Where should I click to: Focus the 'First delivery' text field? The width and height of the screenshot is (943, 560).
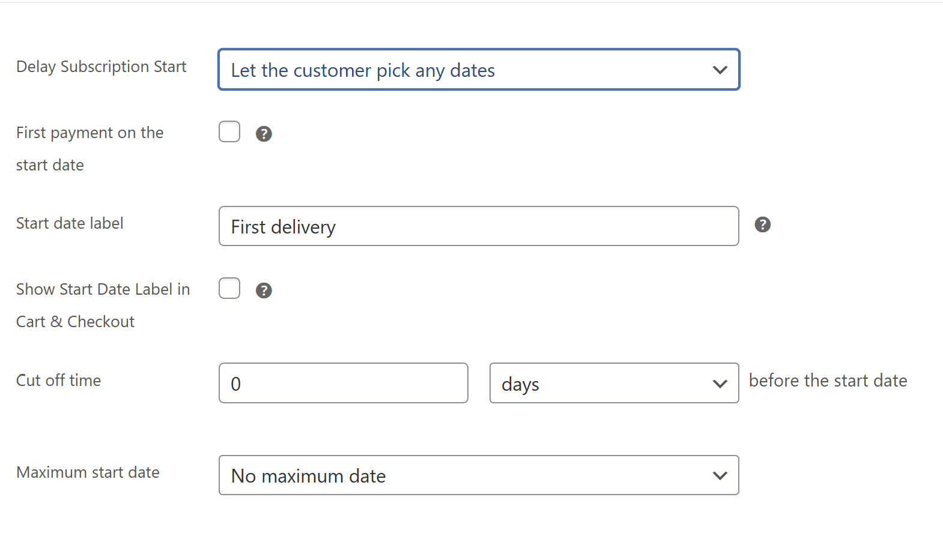click(478, 226)
